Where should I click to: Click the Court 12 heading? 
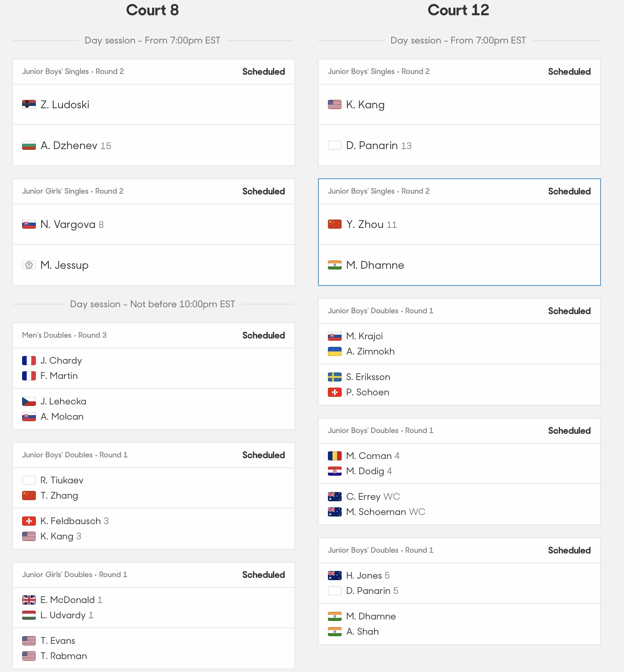point(458,10)
